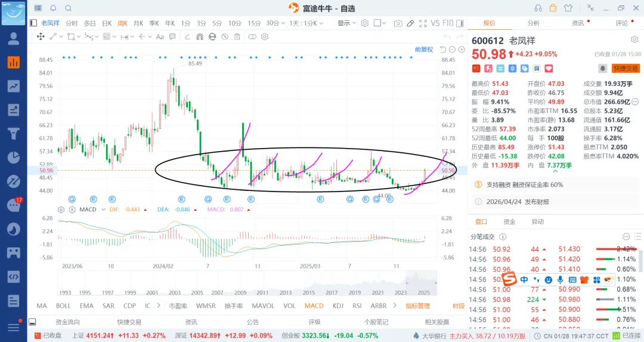This screenshot has height=342, width=644.
Task: Open the search icon in title bar
Action: [x=68, y=8]
